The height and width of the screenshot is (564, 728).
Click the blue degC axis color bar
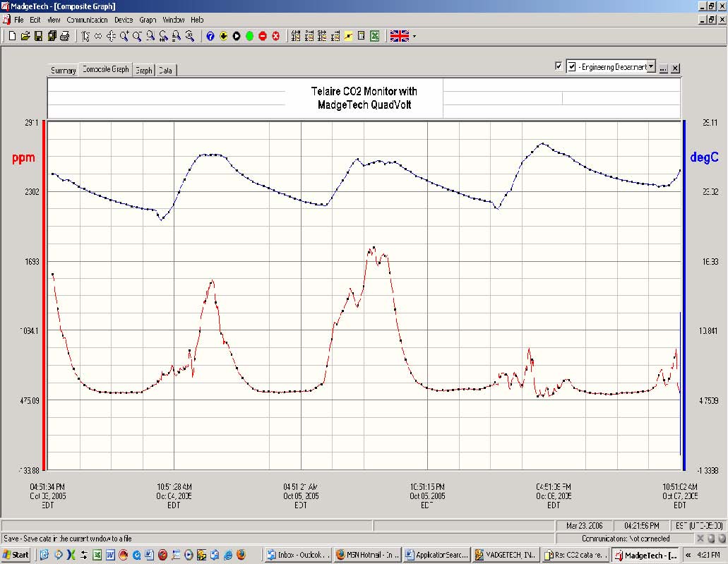pyautogui.click(x=684, y=295)
